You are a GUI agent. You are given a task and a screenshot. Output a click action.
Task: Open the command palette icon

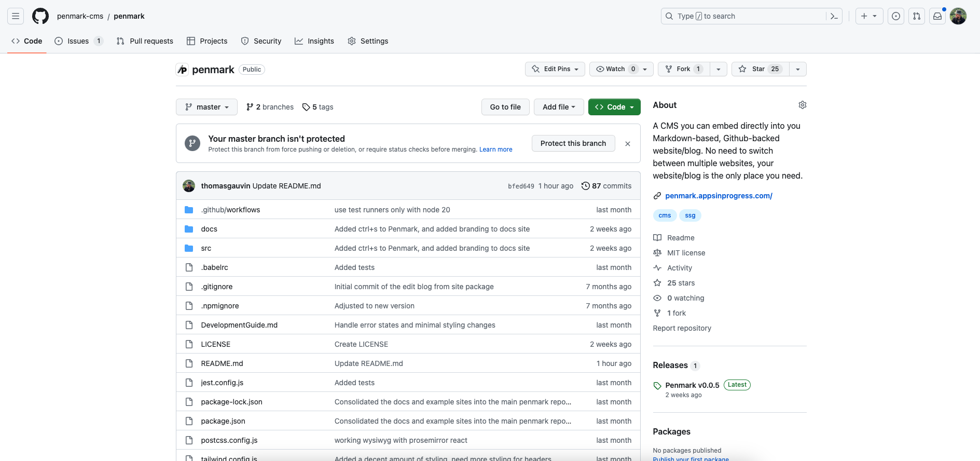834,16
